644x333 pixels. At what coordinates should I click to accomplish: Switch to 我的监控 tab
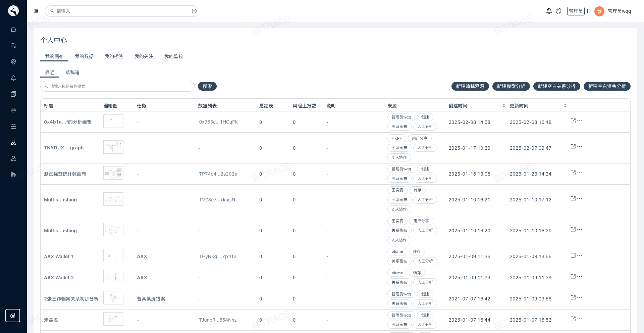click(174, 56)
